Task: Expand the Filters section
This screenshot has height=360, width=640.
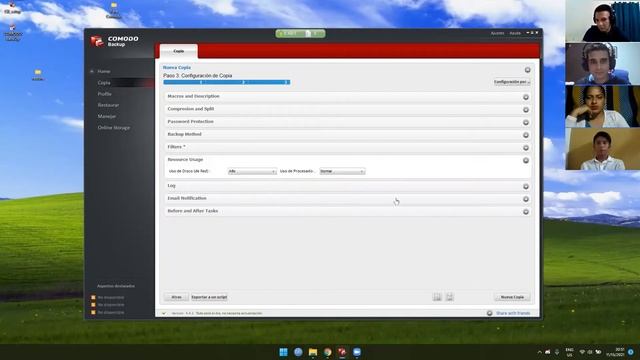Action: click(347, 147)
